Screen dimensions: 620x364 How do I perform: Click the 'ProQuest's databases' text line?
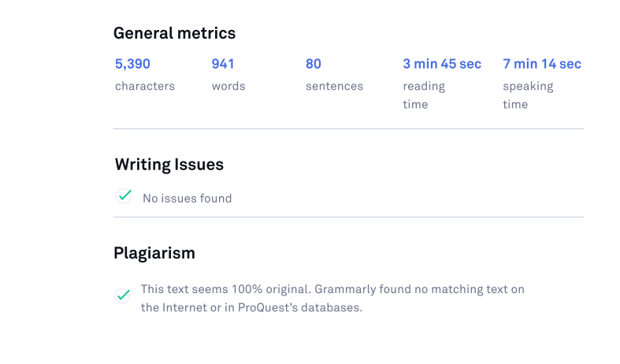click(x=251, y=307)
